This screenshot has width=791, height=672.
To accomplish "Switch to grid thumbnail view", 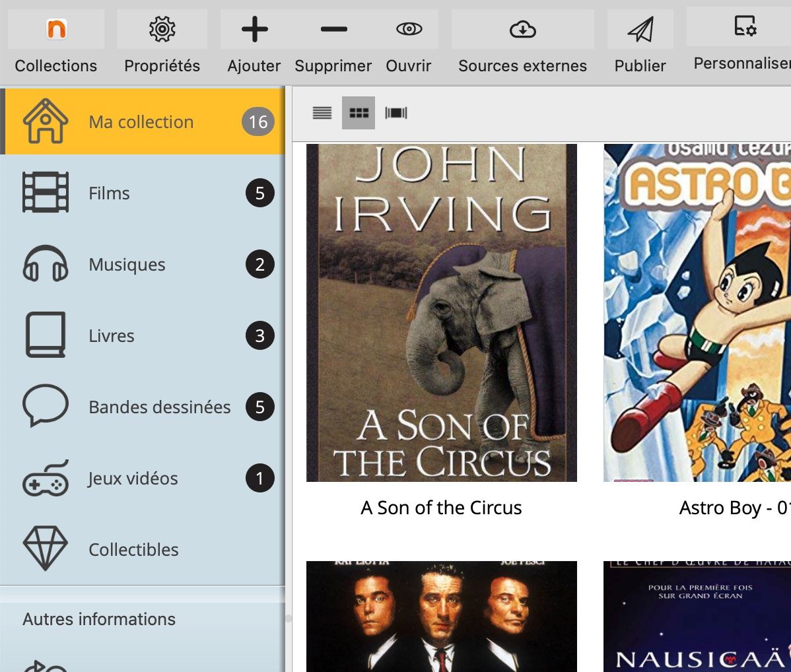I will click(x=359, y=113).
